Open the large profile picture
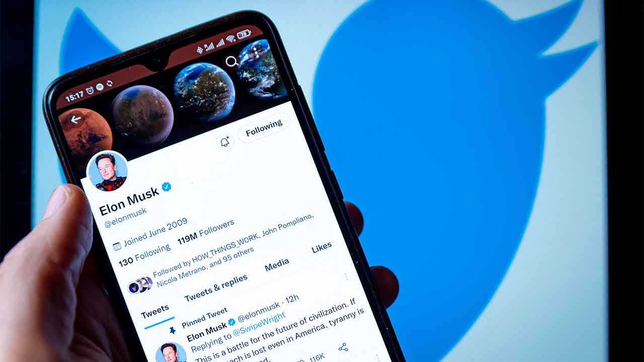This screenshot has height=362, width=644. coord(107,171)
